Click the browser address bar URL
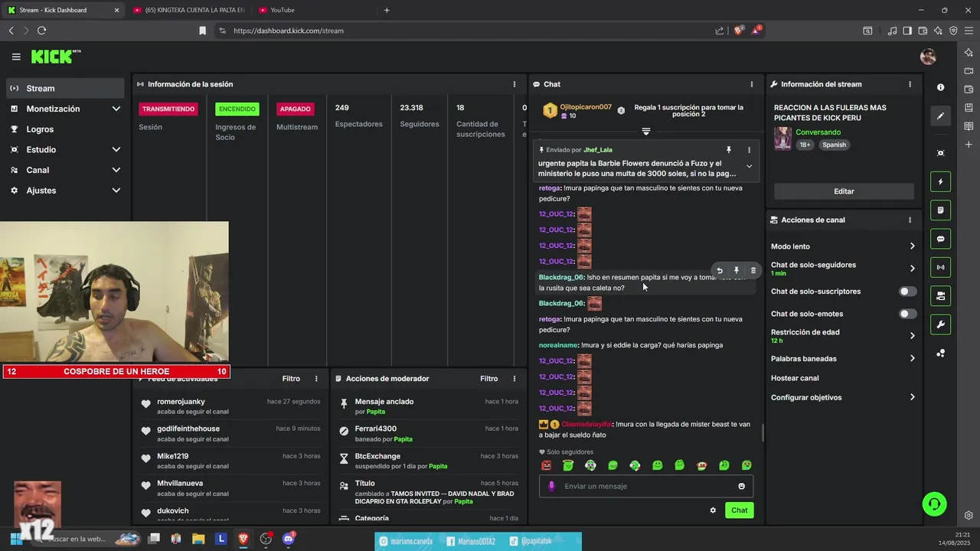Viewport: 980px width, 551px height. (289, 31)
